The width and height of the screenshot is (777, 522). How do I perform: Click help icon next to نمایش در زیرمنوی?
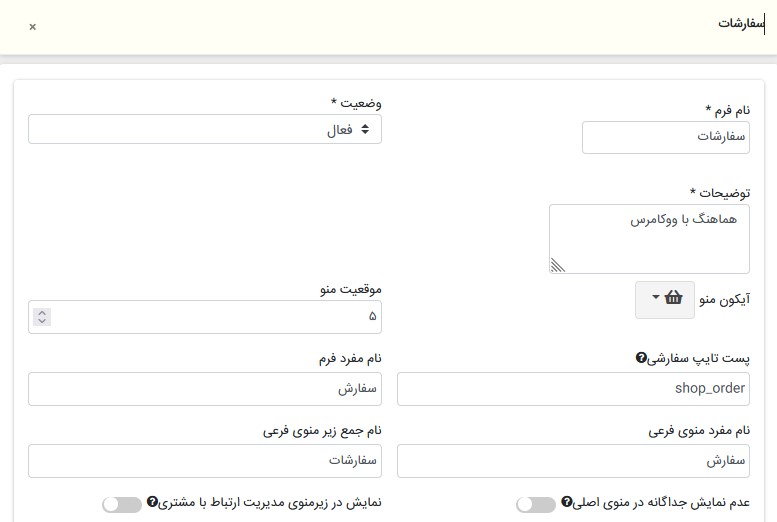pos(152,502)
